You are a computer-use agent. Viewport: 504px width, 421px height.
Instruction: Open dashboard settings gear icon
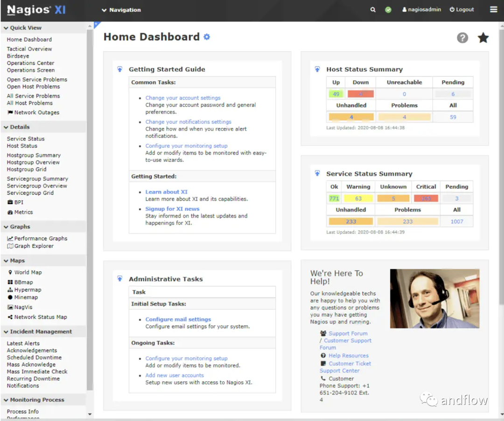pos(207,37)
